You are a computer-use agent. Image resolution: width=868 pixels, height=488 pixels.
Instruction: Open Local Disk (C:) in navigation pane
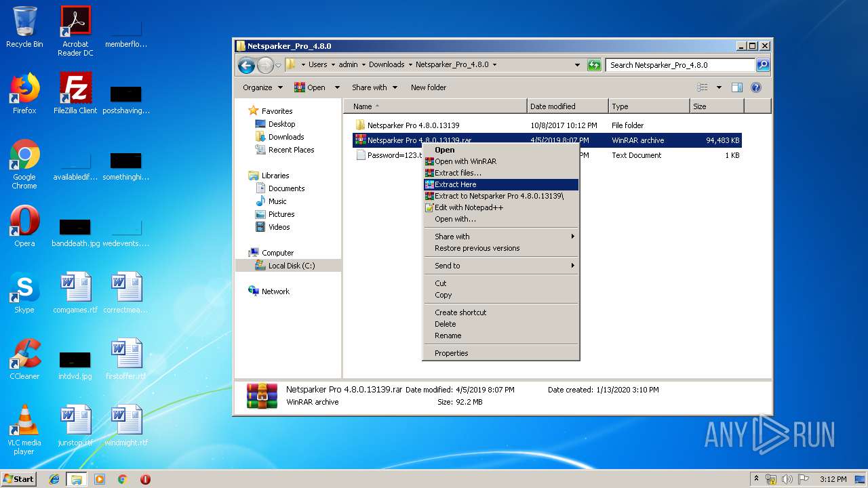pyautogui.click(x=291, y=266)
